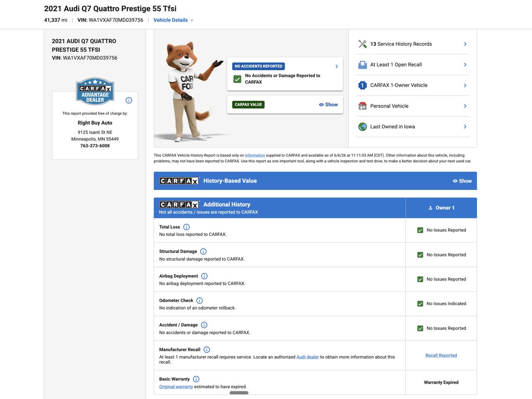532x399 pixels.
Task: Click the horizontal scrollbar thumb at bottom
Action: (239, 393)
